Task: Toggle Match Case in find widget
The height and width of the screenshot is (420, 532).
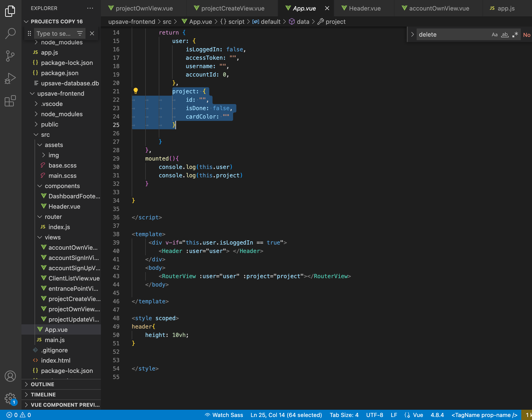Action: (x=495, y=35)
